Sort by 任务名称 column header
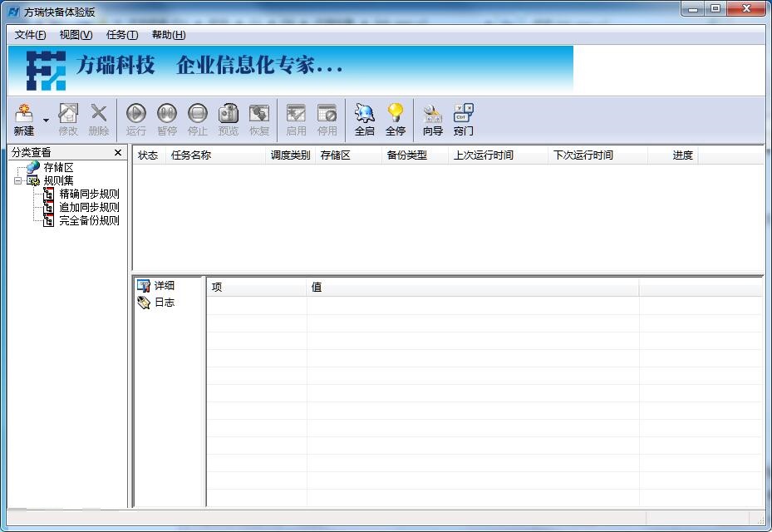Viewport: 772px width, 532px height. 215,155
